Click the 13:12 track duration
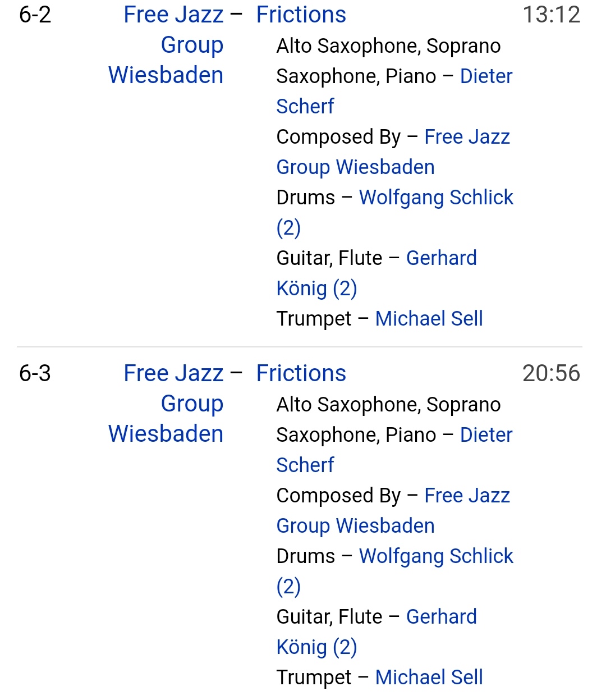 pyautogui.click(x=551, y=15)
